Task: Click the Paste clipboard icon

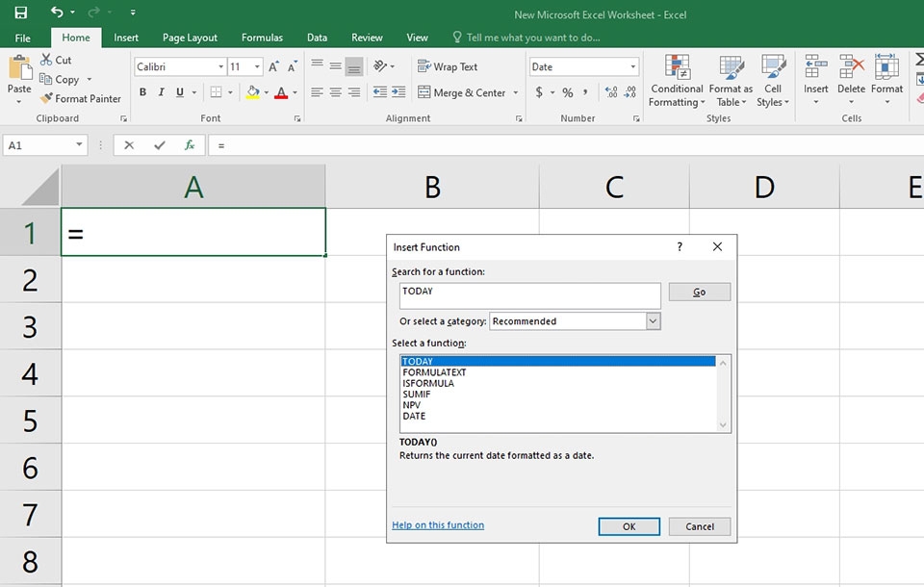Action: pyautogui.click(x=19, y=67)
